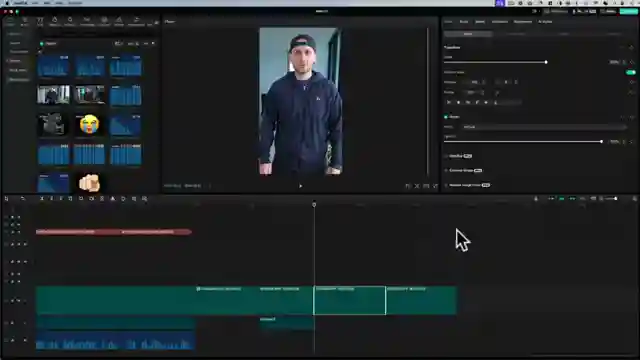Adjust the timeline zoom slider handle
Viewport: 640px width, 360px height.
616,199
